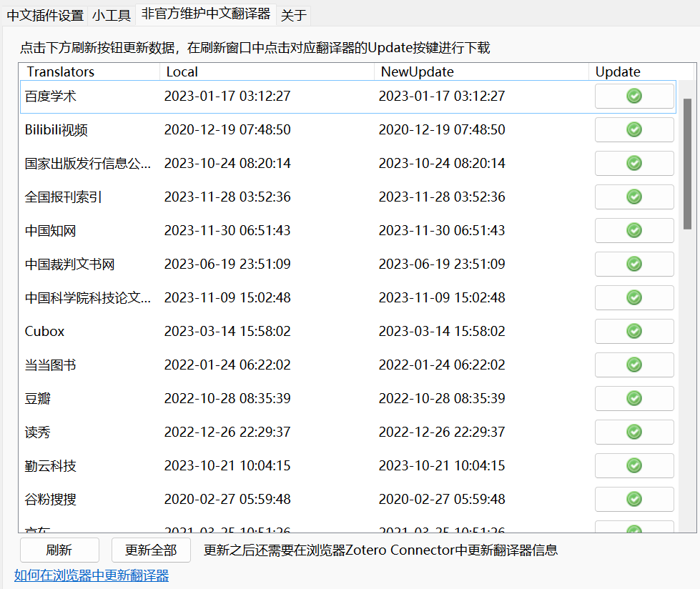This screenshot has width=700, height=589.
Task: Click Local date 2023-11-09 15:02:48
Action: point(227,297)
